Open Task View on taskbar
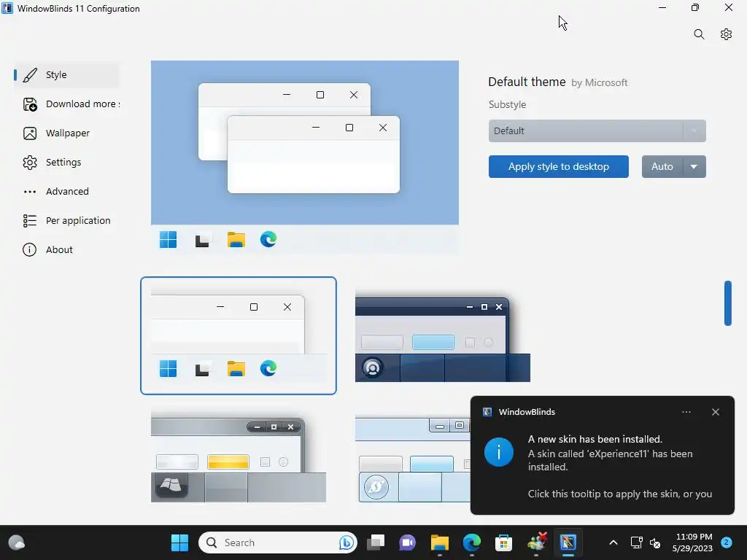 pyautogui.click(x=376, y=542)
